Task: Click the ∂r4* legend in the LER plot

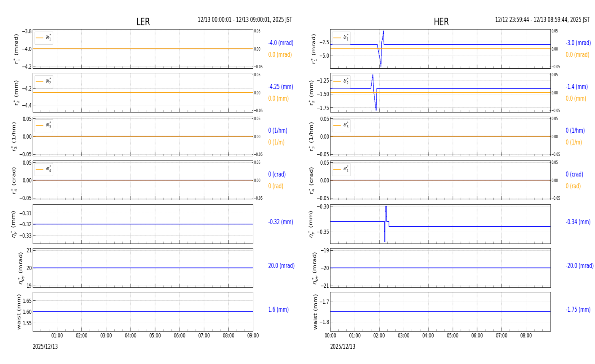Action: (44, 169)
